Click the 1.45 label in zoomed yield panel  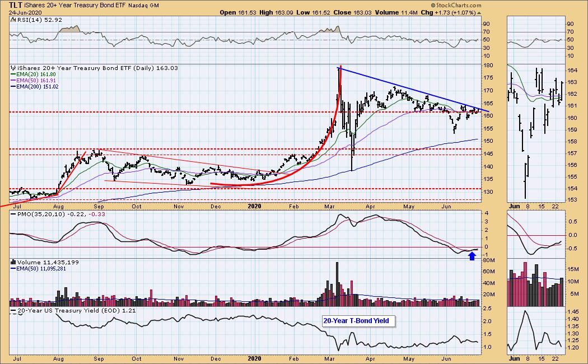pos(573,312)
